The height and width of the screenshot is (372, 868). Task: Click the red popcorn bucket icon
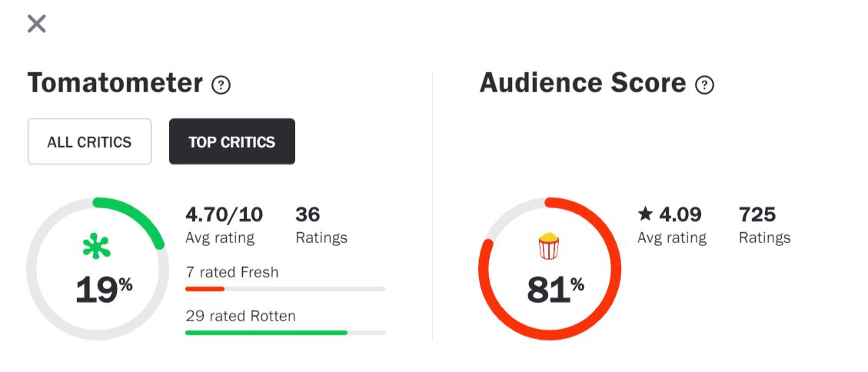tap(549, 246)
